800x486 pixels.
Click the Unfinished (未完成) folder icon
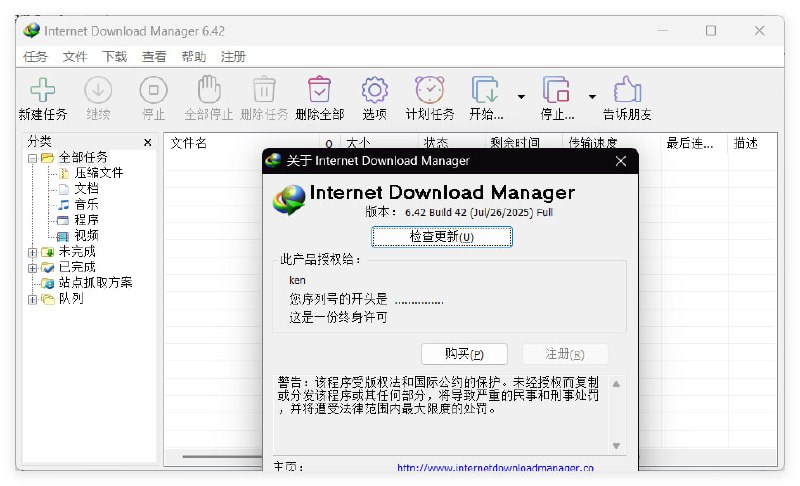(47, 252)
